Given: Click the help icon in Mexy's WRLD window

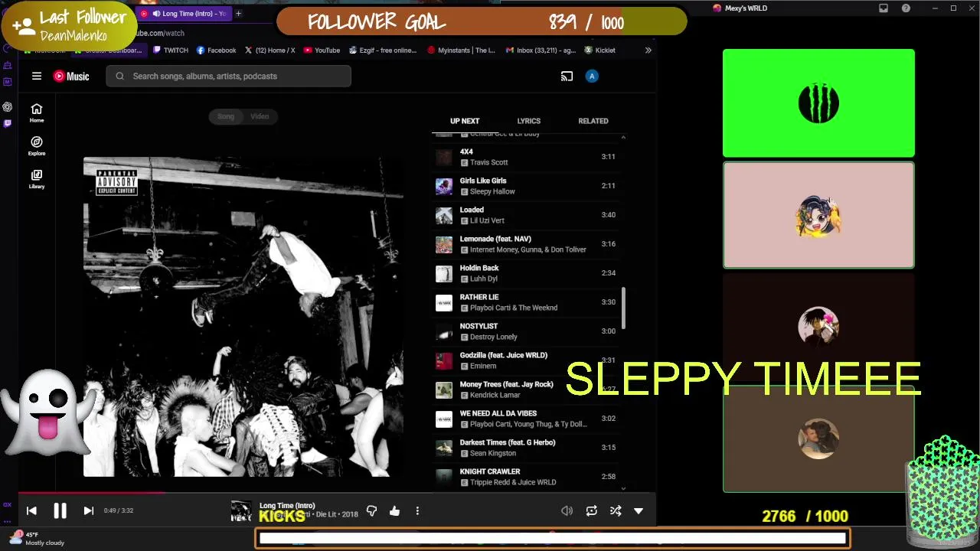Looking at the screenshot, I should [906, 8].
